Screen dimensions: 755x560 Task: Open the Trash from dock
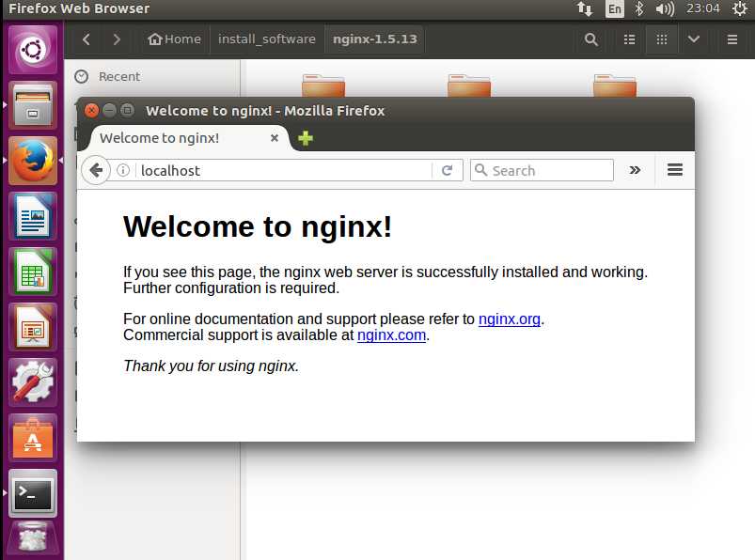[x=33, y=538]
